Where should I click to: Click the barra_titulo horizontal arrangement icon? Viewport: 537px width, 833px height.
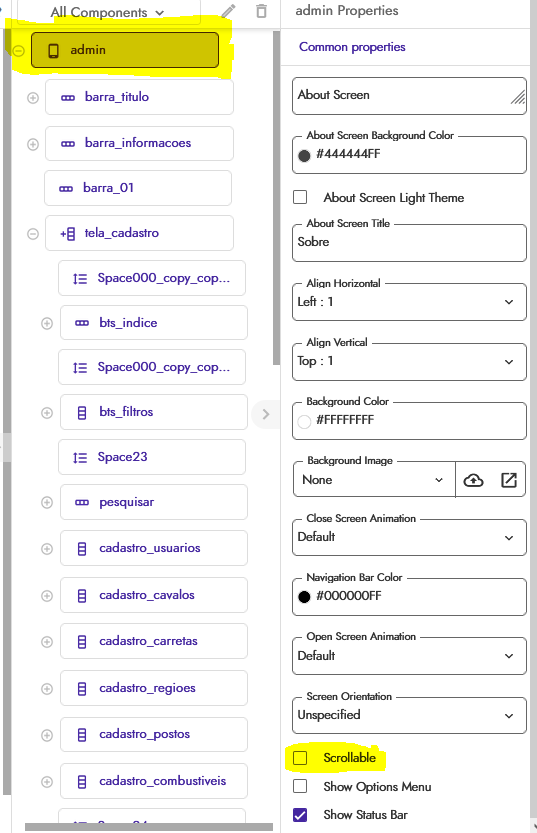pyautogui.click(x=68, y=98)
